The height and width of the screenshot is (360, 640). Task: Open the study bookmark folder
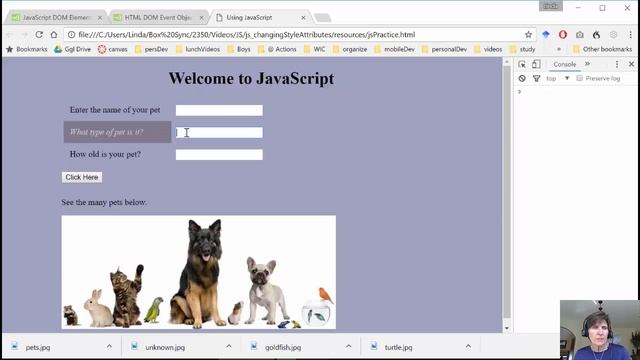[x=522, y=49]
